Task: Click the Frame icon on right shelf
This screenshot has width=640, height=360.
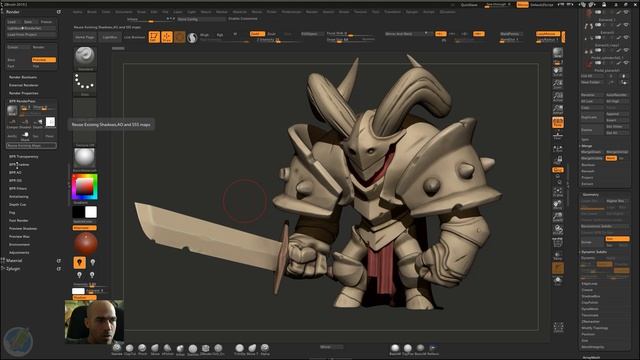Action: [x=558, y=190]
